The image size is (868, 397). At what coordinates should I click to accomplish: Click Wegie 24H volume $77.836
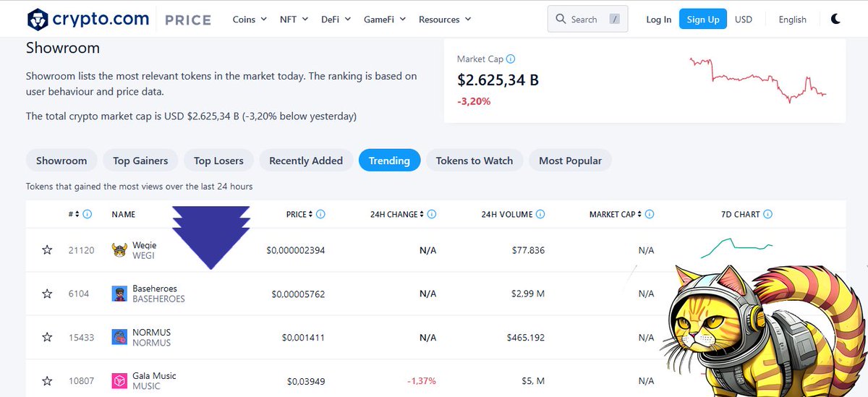527,250
